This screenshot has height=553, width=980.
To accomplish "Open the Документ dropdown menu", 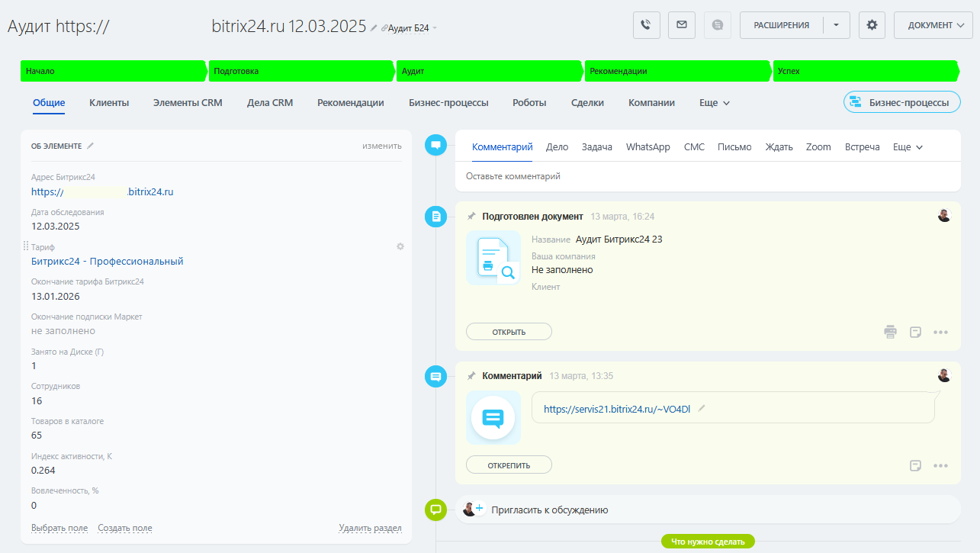I will (x=934, y=24).
